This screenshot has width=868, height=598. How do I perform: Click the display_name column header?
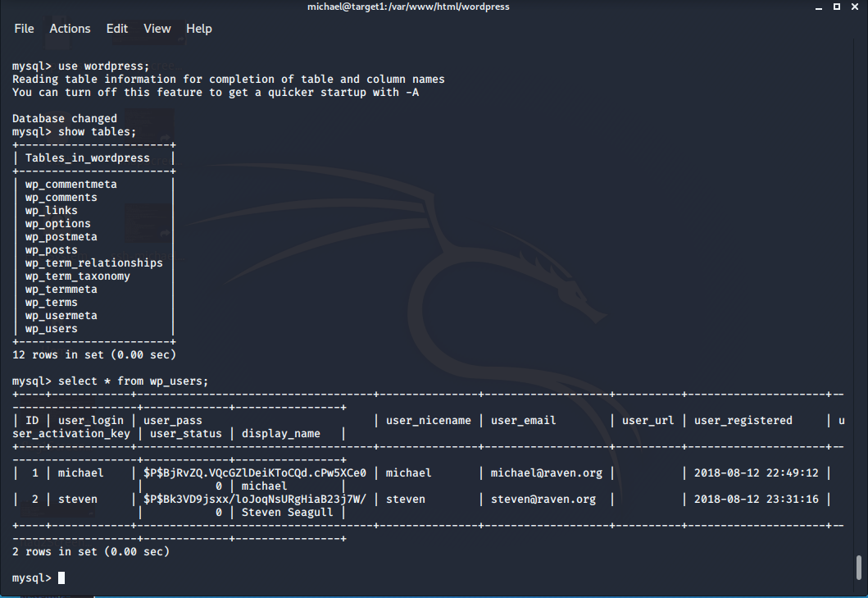coord(280,433)
